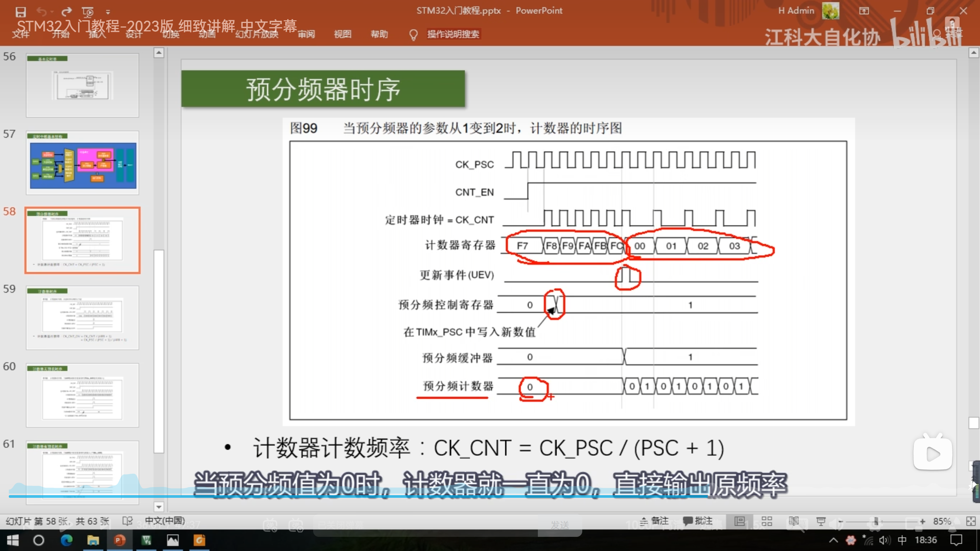Fit slide to current window icon
The width and height of the screenshot is (980, 551).
[970, 521]
